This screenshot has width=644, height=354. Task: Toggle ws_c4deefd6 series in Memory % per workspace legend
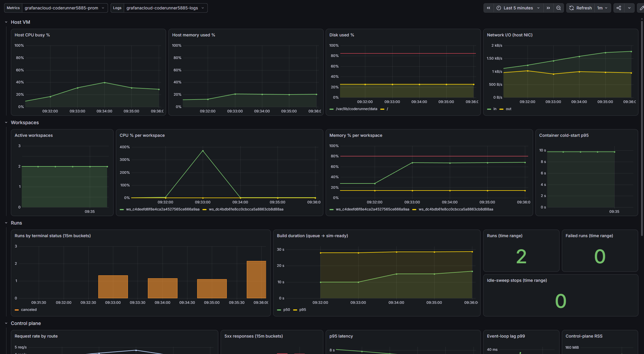pos(373,209)
